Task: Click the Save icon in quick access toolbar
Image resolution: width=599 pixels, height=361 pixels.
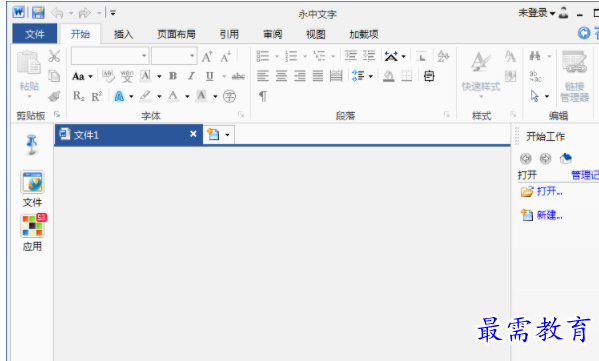Action: [38, 13]
